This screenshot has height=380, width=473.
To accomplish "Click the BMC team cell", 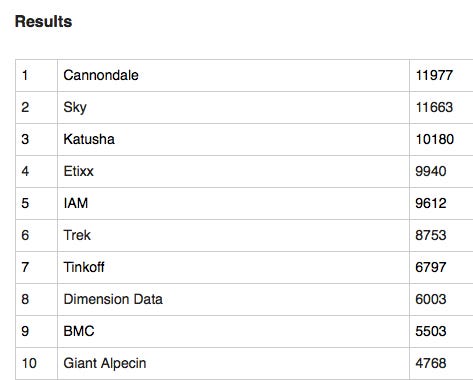I will (233, 332).
